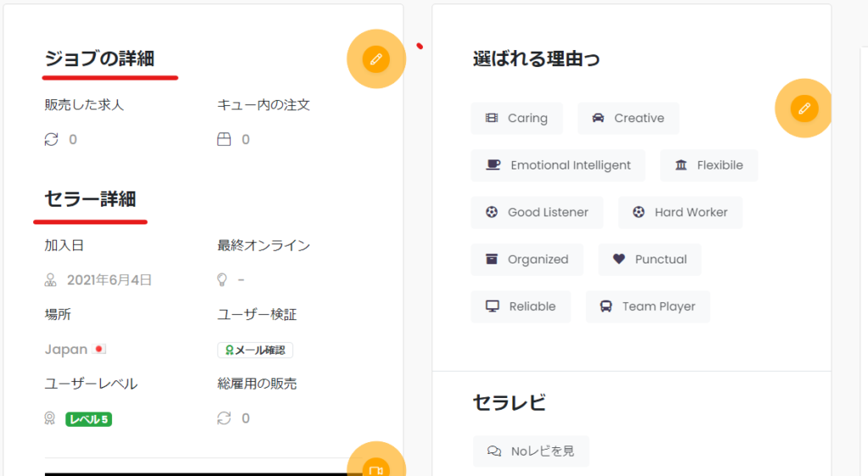Viewport: 868px width, 476px height.
Task: Select the Team Player tag
Action: click(x=648, y=307)
